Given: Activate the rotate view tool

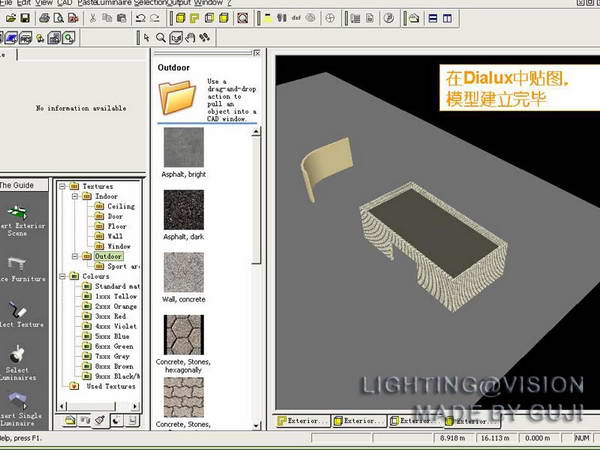Looking at the screenshot, I should [x=176, y=38].
